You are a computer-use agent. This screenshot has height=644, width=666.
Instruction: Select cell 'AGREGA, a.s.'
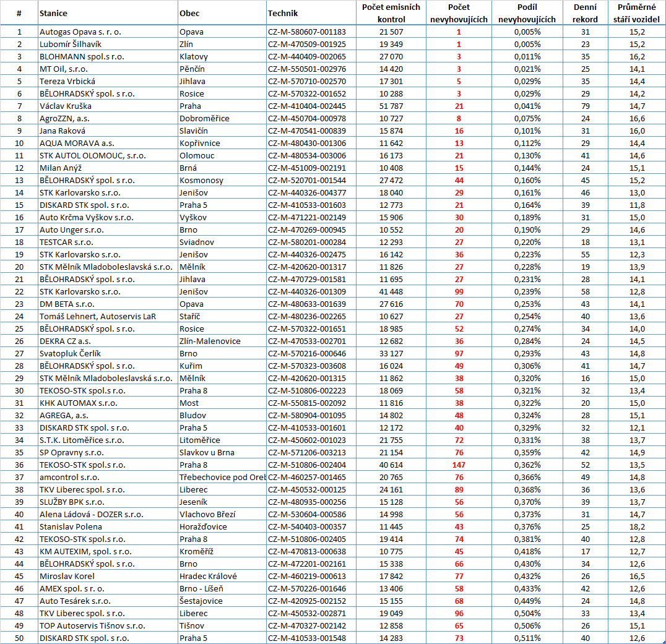(108, 415)
